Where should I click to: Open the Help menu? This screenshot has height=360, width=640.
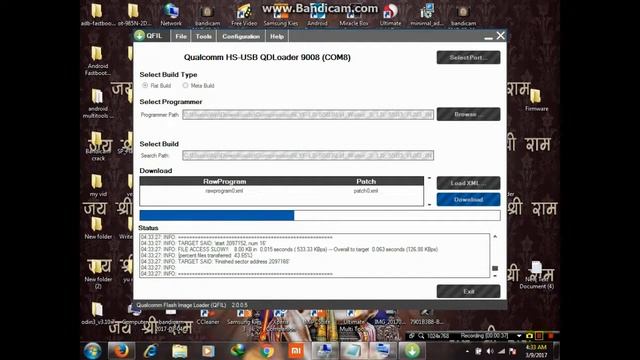click(277, 36)
